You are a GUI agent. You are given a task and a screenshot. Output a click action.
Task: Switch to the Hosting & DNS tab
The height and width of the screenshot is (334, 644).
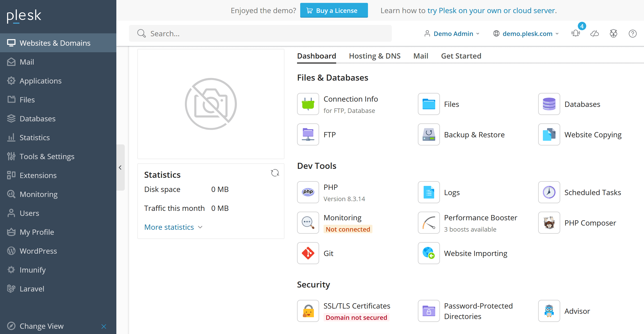coord(375,56)
